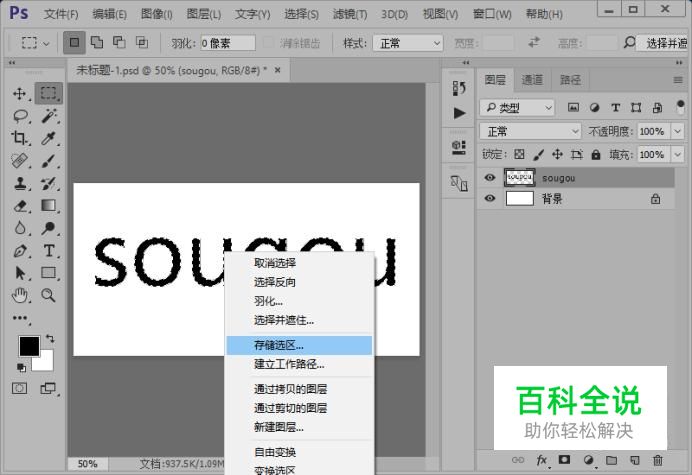Change screen mode
Screen dimensions: 692x475
click(48, 388)
